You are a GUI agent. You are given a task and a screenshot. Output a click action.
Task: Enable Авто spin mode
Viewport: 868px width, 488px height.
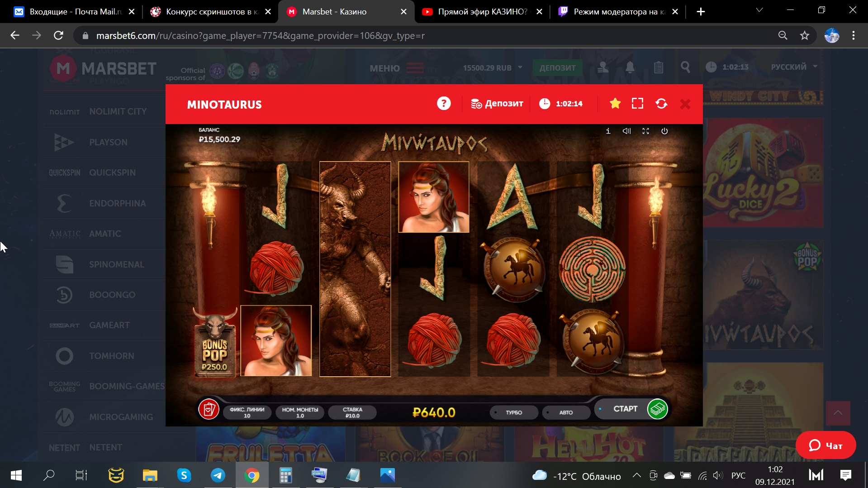(x=565, y=412)
